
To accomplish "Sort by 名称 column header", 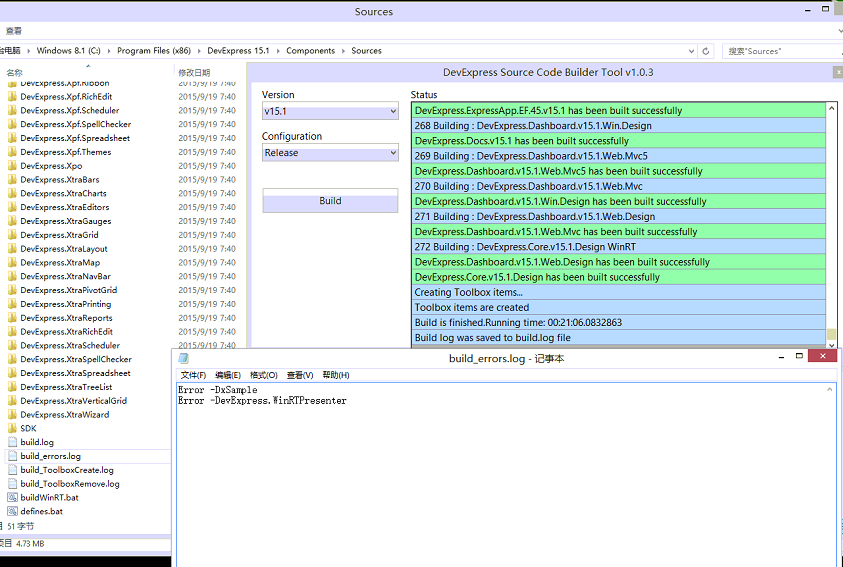I will (x=15, y=73).
